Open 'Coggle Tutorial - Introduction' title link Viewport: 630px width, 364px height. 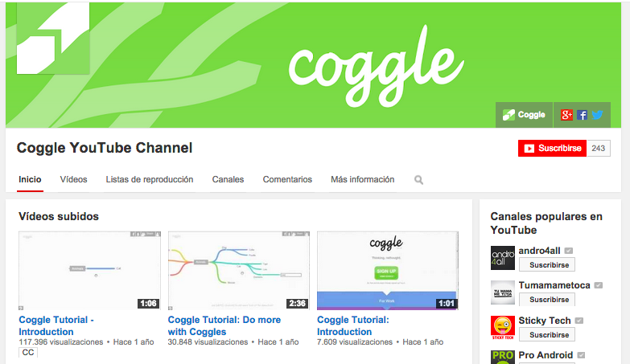click(x=56, y=326)
